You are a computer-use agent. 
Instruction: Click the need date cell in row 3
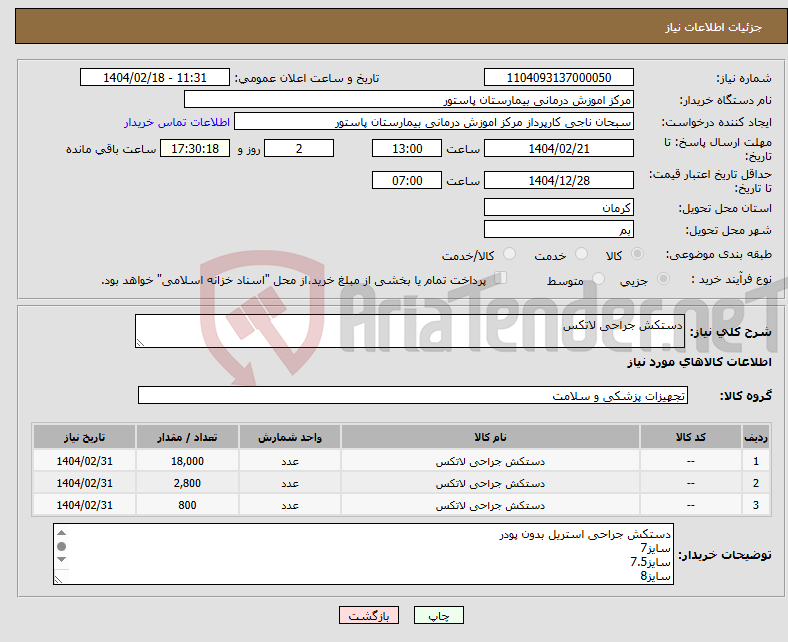coord(84,505)
